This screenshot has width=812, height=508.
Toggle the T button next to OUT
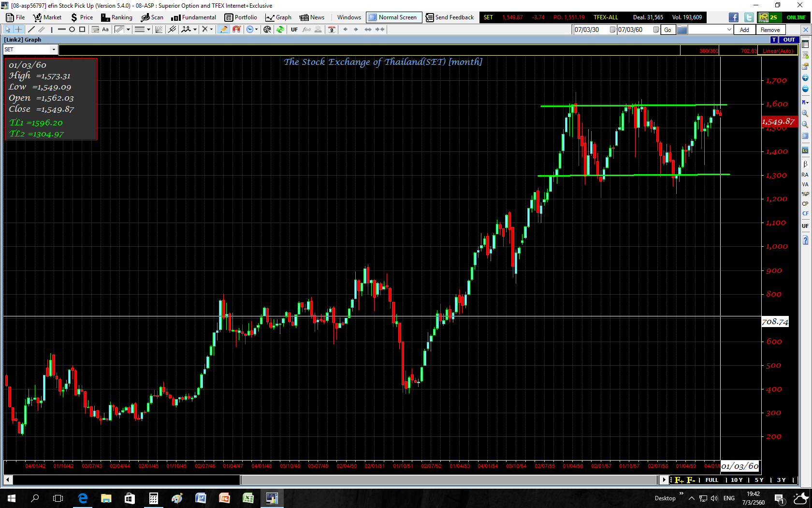[774, 40]
